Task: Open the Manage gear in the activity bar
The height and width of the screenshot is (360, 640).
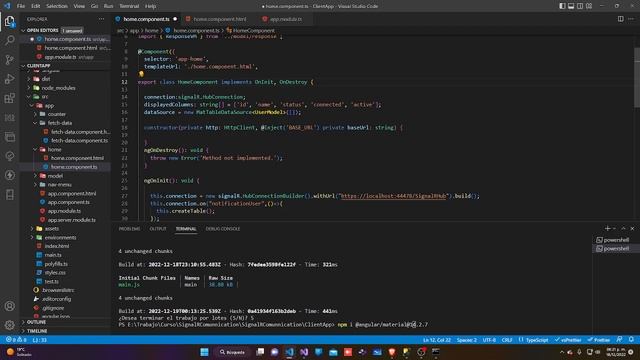Action: (x=9, y=325)
